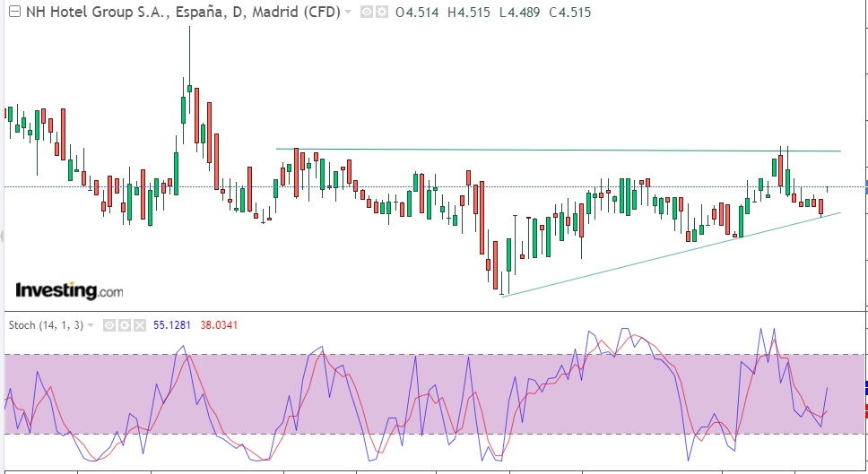Image resolution: width=868 pixels, height=474 pixels.
Task: Select the open value O4.514
Action: 417,13
